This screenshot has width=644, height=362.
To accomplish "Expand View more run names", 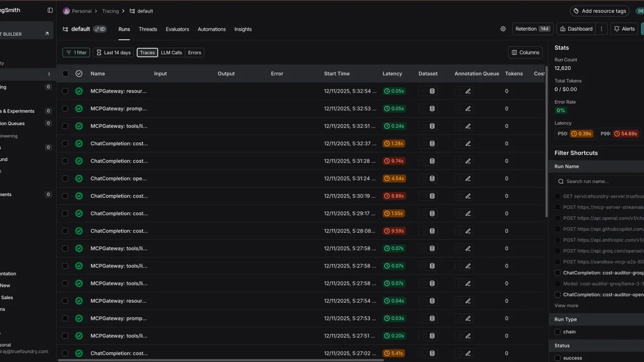I will click(566, 306).
